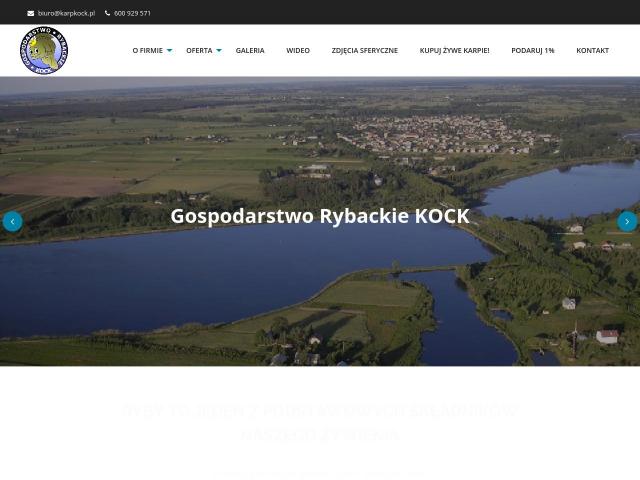Open email link biuro@karpkock.pl

[x=67, y=13]
